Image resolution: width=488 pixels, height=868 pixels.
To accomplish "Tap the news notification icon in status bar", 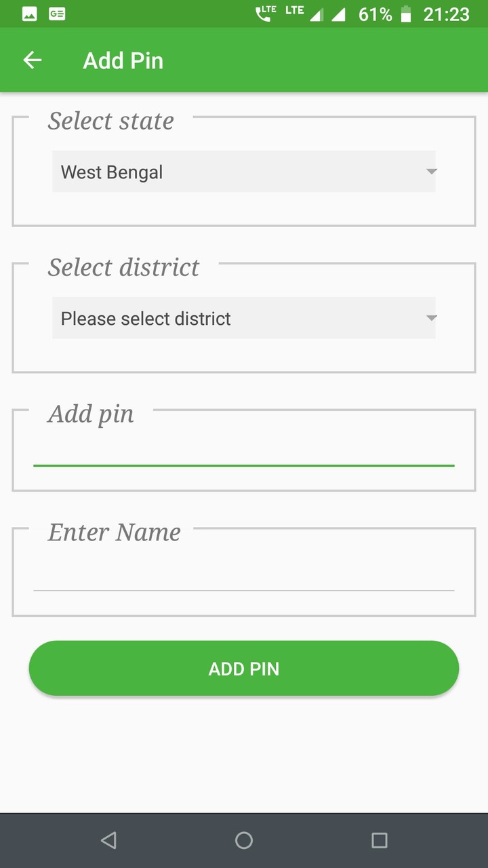I will click(57, 14).
